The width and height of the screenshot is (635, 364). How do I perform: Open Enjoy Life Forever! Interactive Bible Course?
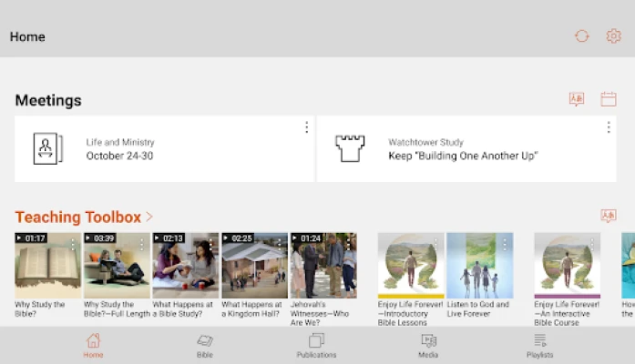point(567,266)
